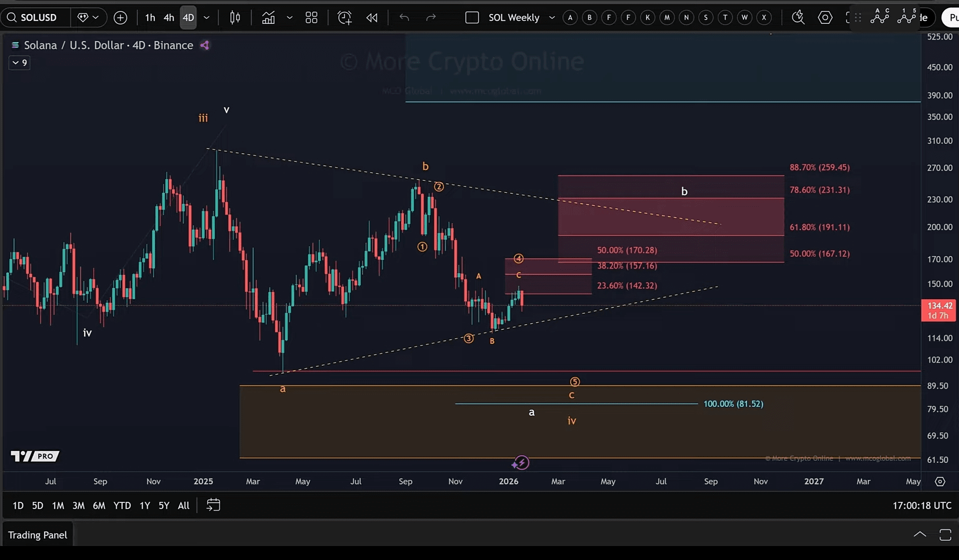Select the B quick-layout circle
Image resolution: width=959 pixels, height=560 pixels.
click(x=589, y=18)
